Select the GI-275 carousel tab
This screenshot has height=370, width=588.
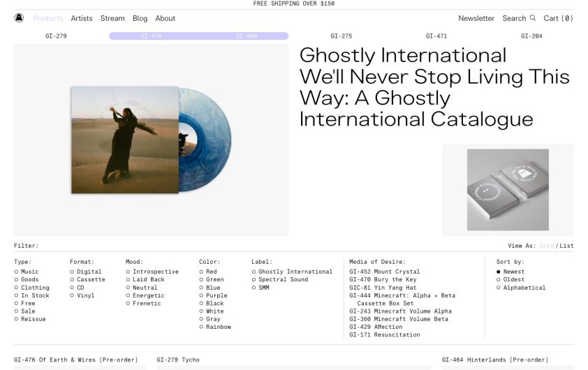click(341, 36)
